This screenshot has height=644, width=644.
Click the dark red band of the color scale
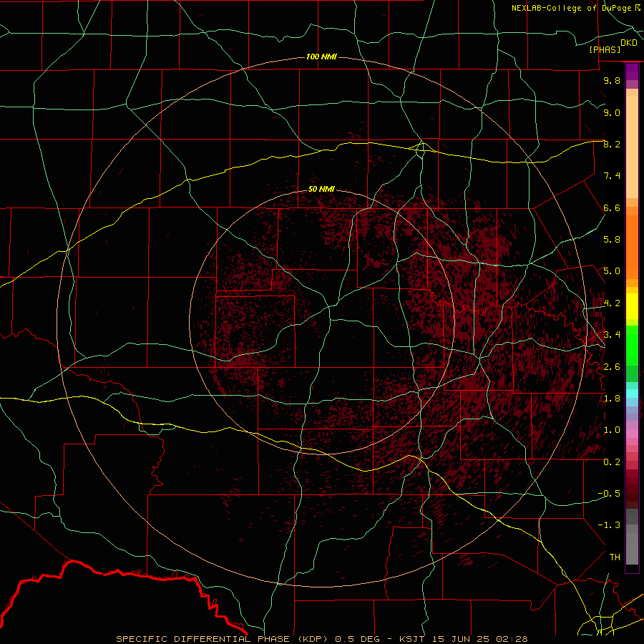click(632, 484)
